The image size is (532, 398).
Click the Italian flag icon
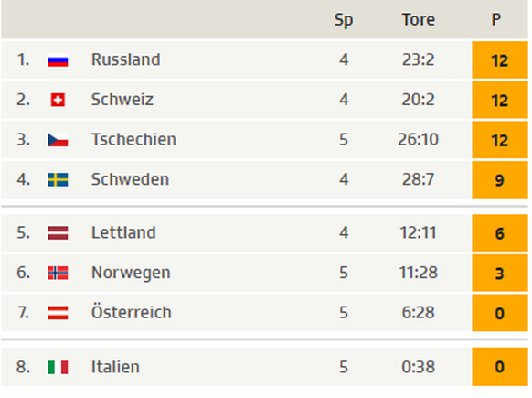58,368
